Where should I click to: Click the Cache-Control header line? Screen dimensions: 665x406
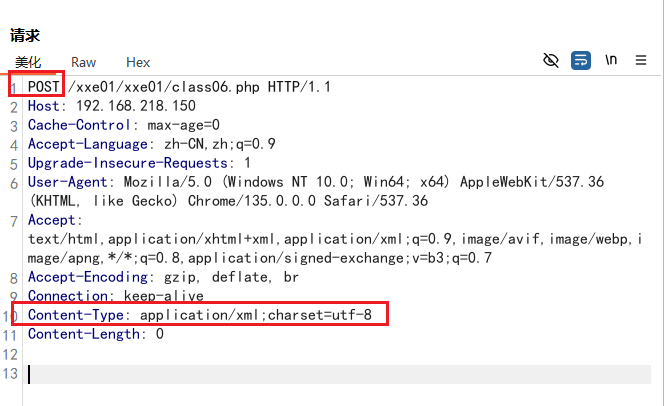pyautogui.click(x=123, y=125)
